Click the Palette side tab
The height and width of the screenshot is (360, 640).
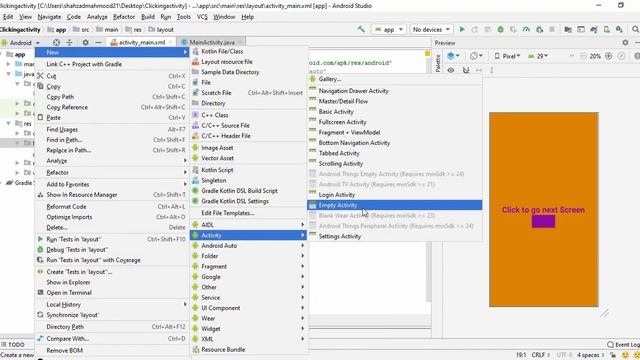(438, 63)
